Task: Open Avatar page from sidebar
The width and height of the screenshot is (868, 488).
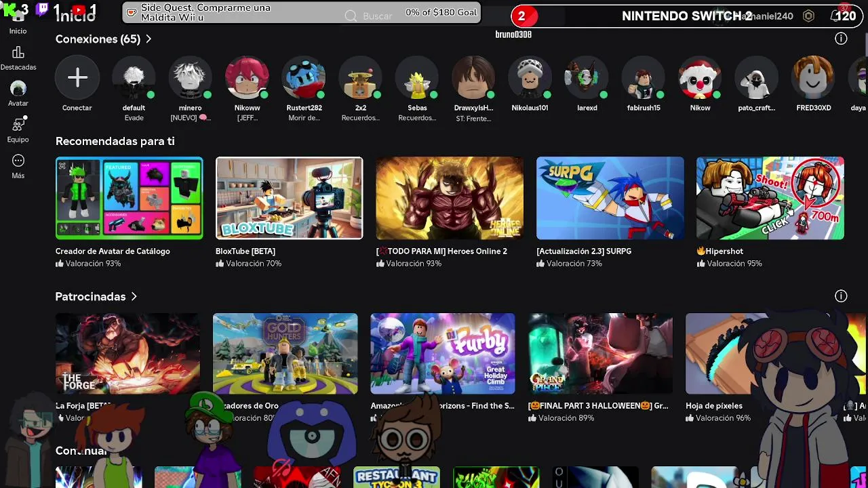Action: click(18, 94)
